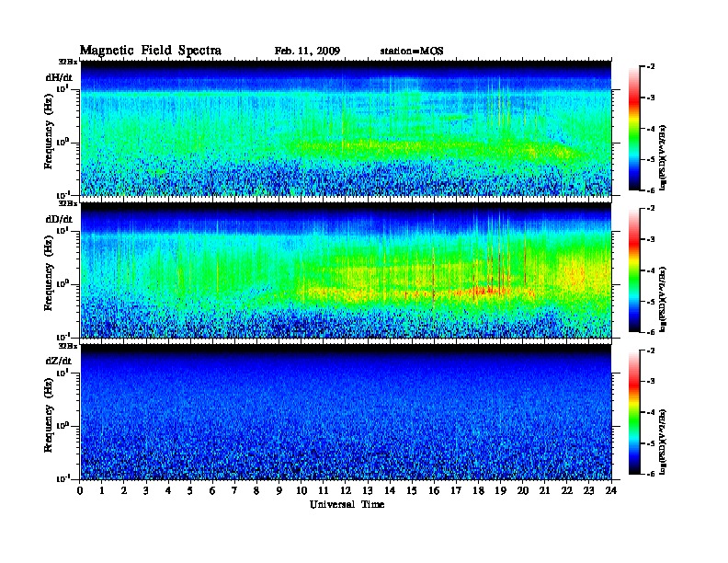This screenshot has height=563, width=728.
Task: Click the PSD axis label of dZ/dt color bar
Action: [664, 442]
